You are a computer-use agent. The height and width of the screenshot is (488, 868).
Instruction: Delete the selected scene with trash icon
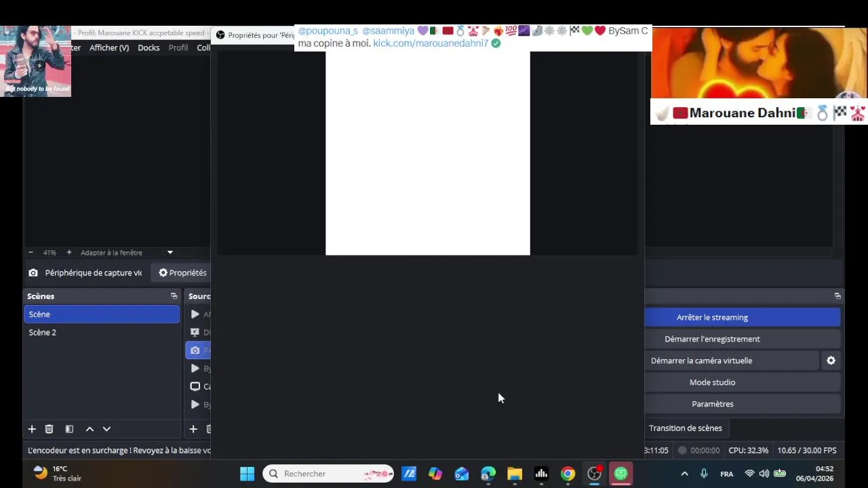pyautogui.click(x=49, y=429)
